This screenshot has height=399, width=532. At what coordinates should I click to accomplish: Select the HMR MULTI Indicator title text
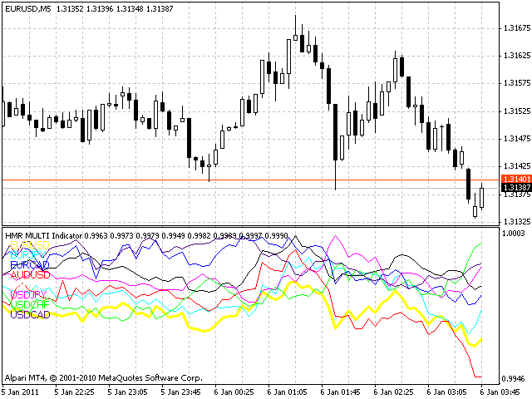[x=51, y=236]
